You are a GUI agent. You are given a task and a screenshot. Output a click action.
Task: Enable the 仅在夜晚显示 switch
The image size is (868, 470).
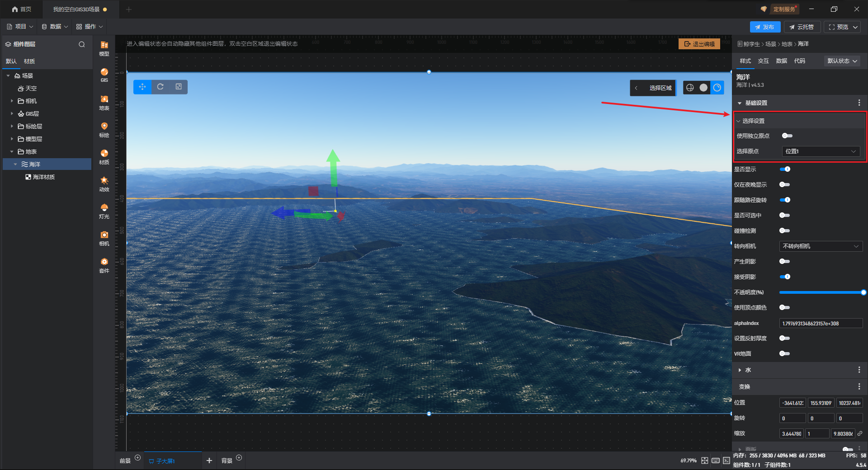click(785, 184)
